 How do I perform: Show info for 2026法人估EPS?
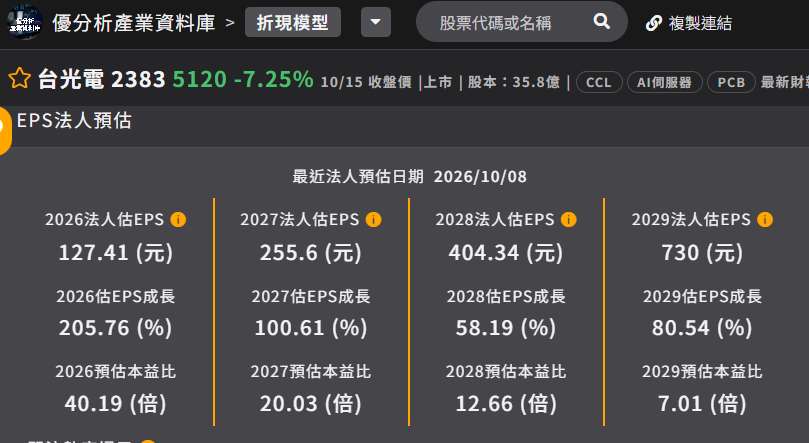pyautogui.click(x=179, y=220)
